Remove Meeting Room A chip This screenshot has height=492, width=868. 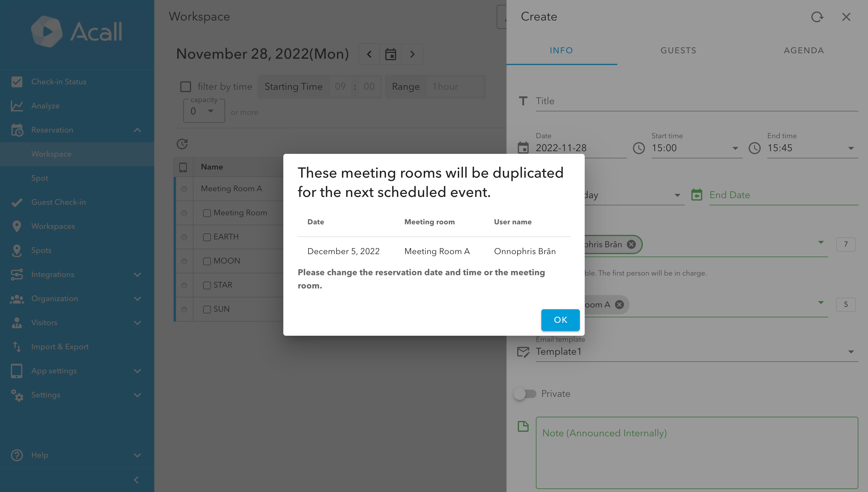tap(619, 304)
